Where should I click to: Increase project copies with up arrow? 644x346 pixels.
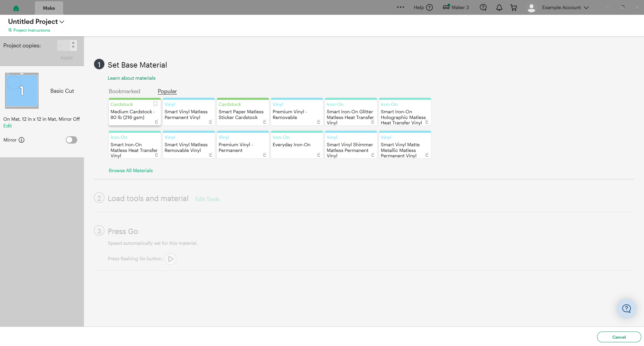point(73,43)
